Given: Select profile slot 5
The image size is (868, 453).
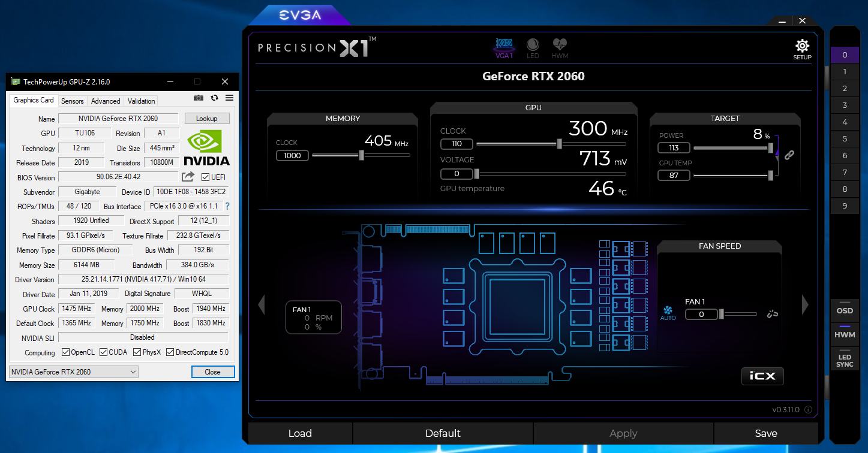Looking at the screenshot, I should pyautogui.click(x=845, y=139).
